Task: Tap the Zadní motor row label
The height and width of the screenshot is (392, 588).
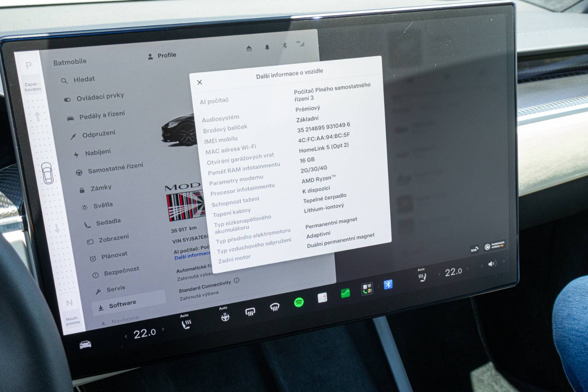Action: pyautogui.click(x=234, y=259)
